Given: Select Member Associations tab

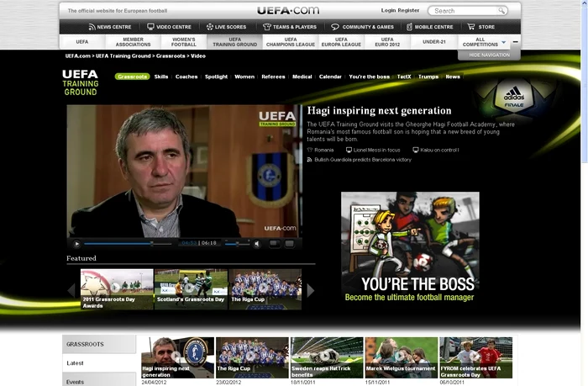Looking at the screenshot, I should (x=133, y=42).
